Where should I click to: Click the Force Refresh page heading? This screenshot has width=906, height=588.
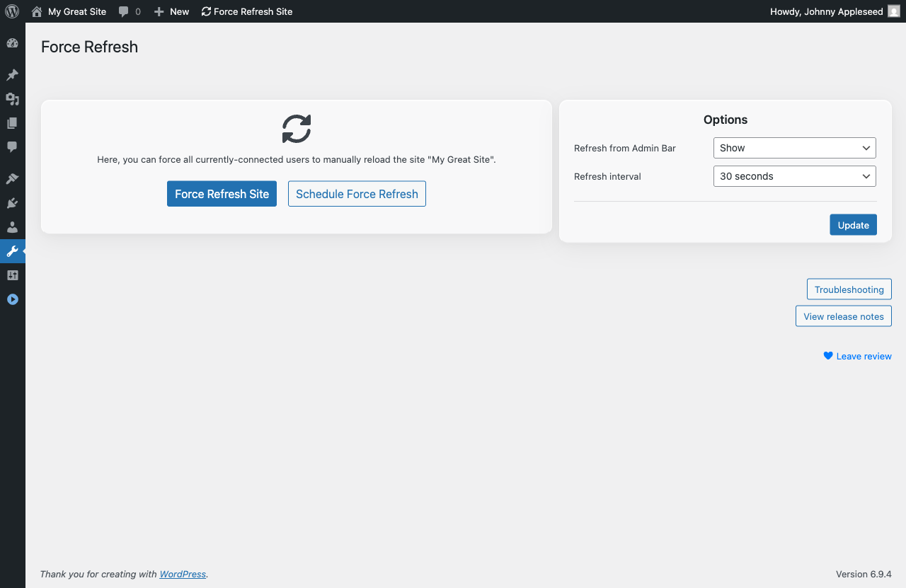click(89, 47)
